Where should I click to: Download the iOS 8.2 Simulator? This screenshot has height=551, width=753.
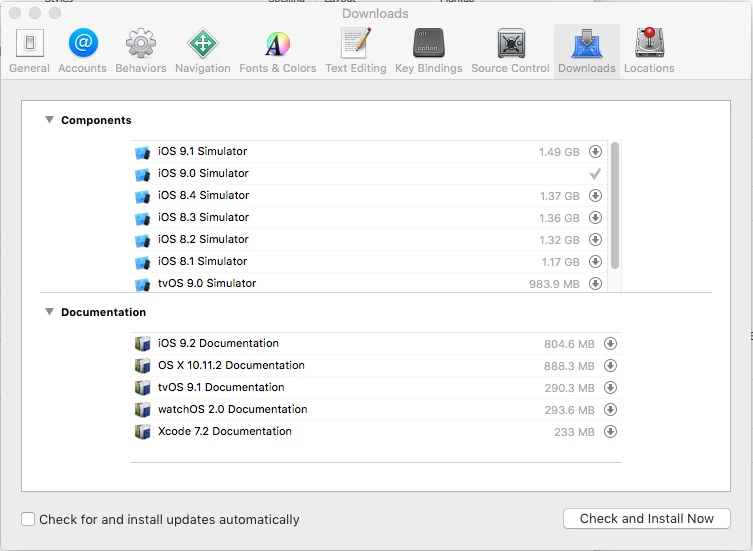pyautogui.click(x=595, y=240)
